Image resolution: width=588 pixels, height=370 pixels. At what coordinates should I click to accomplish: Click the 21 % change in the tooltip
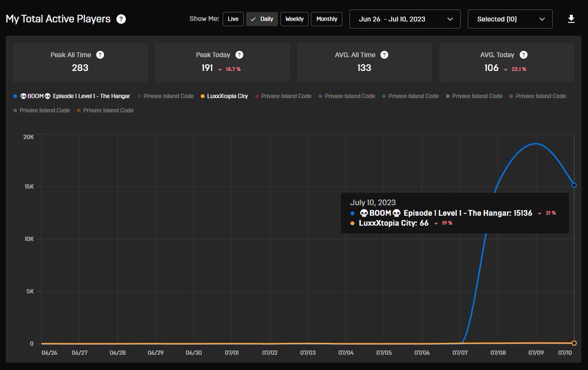coord(551,213)
